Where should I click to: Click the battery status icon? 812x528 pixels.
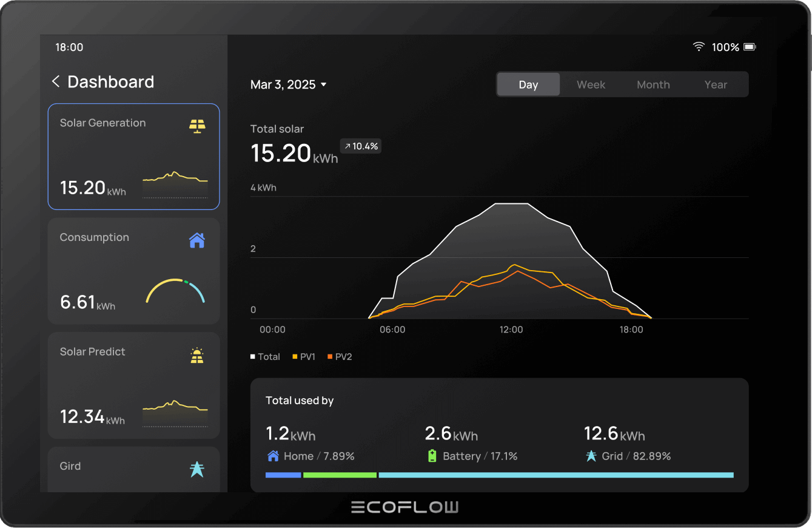[x=749, y=47]
